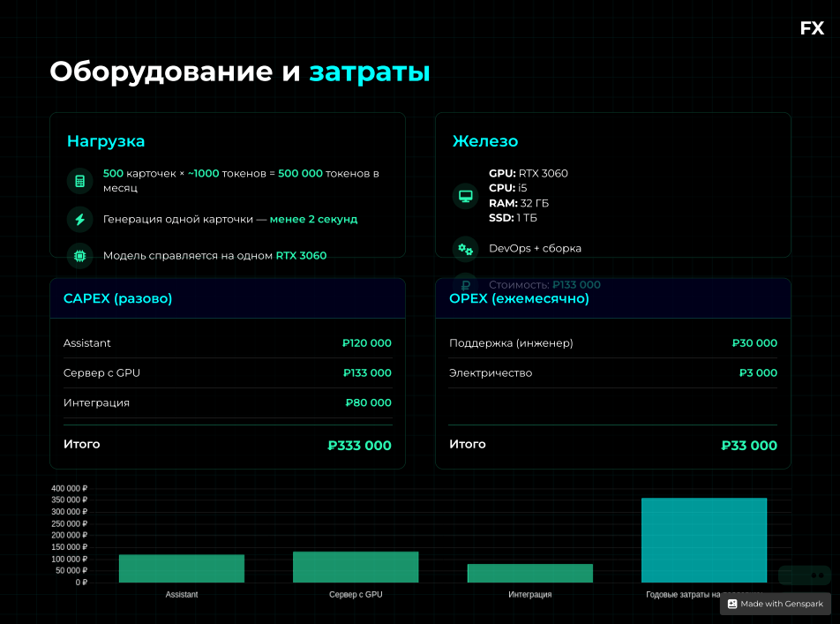840x624 pixels.
Task: Select the CAPEX (разово) header tab
Action: tap(117, 298)
